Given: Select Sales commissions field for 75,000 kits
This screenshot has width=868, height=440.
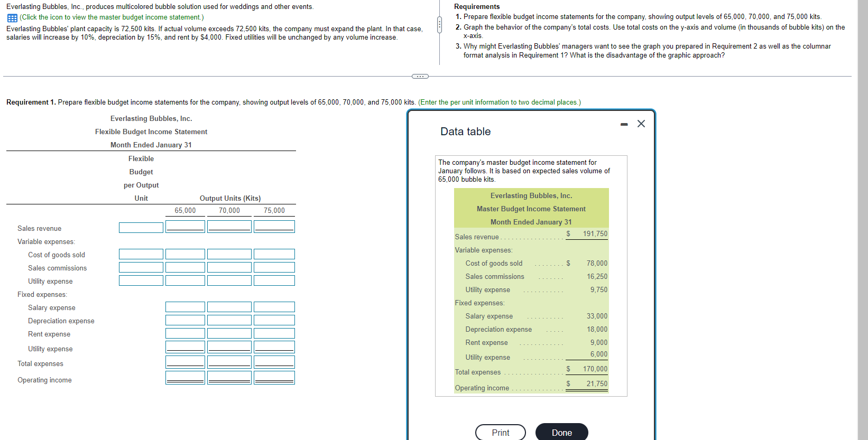Looking at the screenshot, I should [x=274, y=267].
